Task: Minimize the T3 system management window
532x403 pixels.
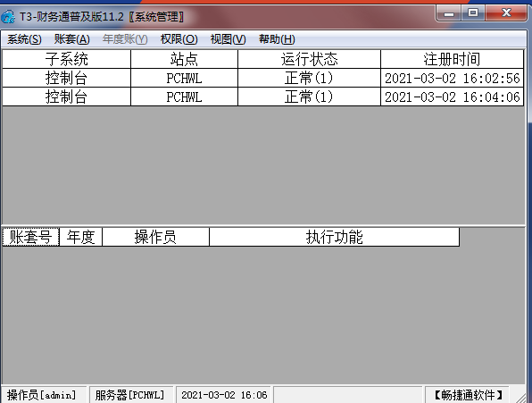Action: click(x=448, y=13)
